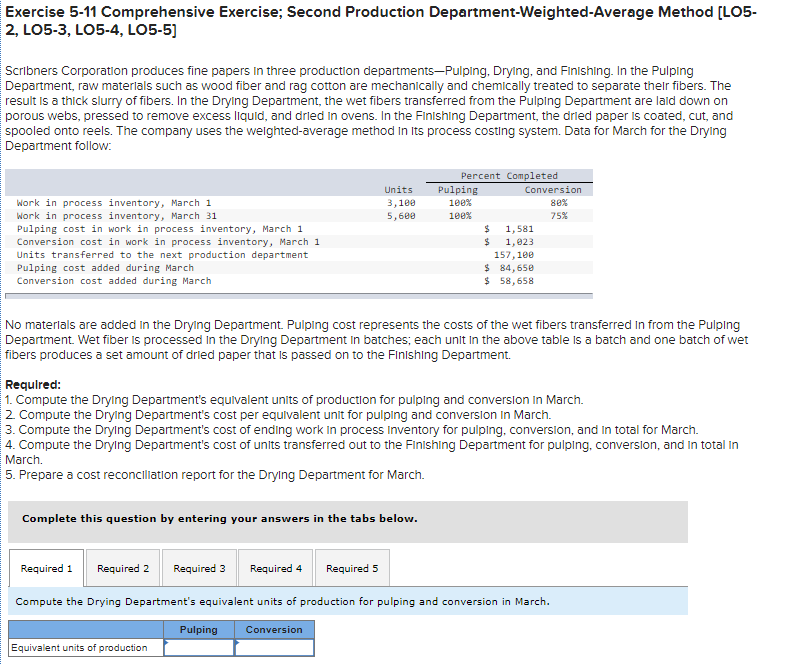Screen dimensions: 786x665
Task: Click the 'Equivalent units of production' row label
Action: [x=86, y=647]
